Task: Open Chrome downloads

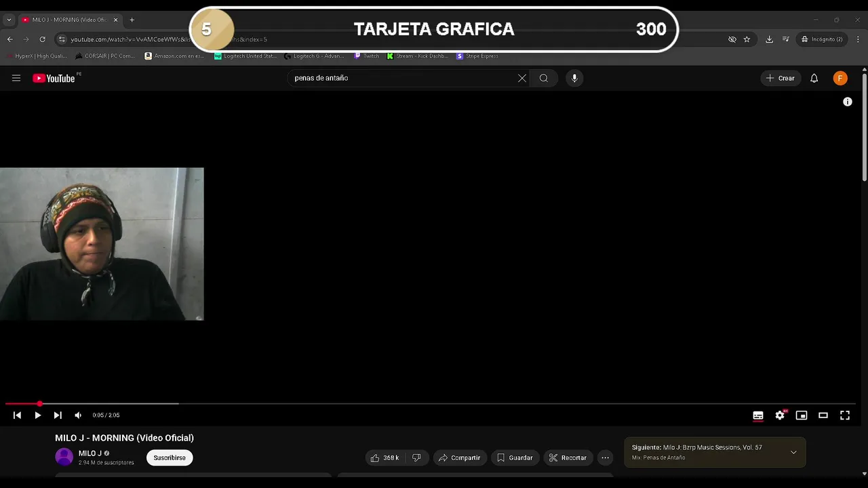Action: 769,39
